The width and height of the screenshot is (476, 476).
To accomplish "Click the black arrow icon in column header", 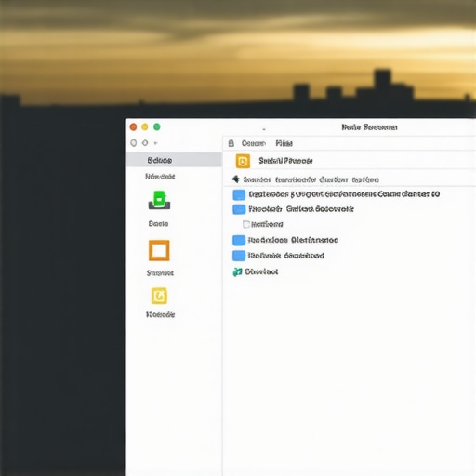I will pos(236,179).
